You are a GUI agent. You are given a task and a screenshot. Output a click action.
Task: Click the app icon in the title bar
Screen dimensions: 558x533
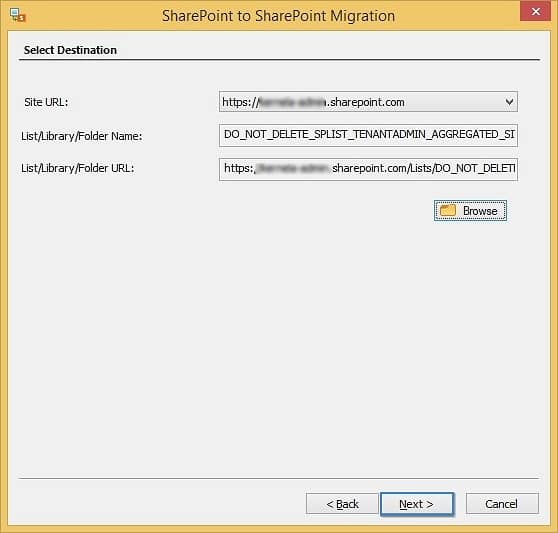17,15
